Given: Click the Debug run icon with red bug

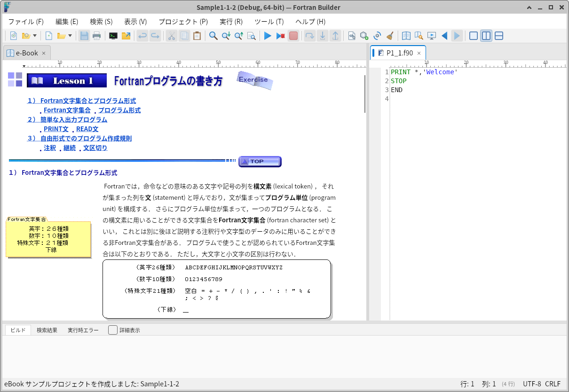Looking at the screenshot, I should [281, 36].
